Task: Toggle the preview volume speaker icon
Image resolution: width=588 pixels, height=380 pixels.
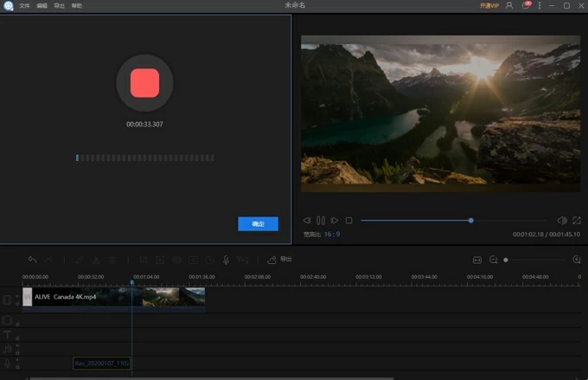Action: click(x=562, y=221)
